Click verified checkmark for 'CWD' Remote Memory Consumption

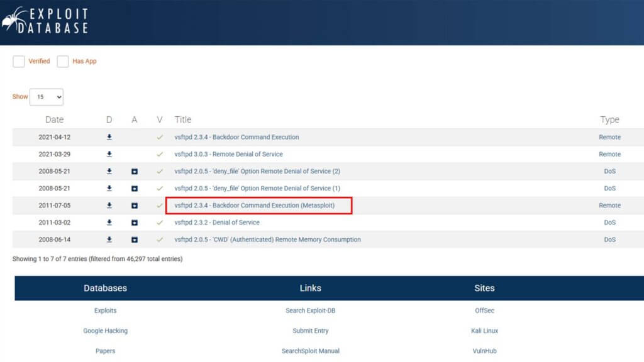click(160, 239)
